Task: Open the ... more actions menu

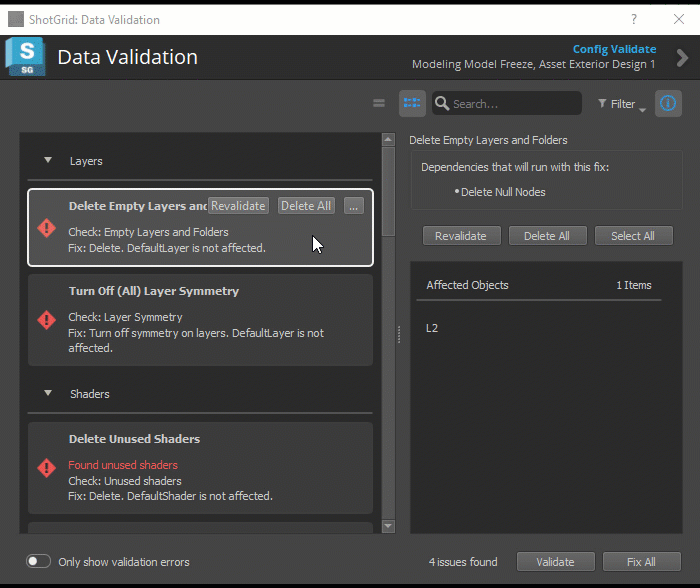Action: click(x=354, y=206)
